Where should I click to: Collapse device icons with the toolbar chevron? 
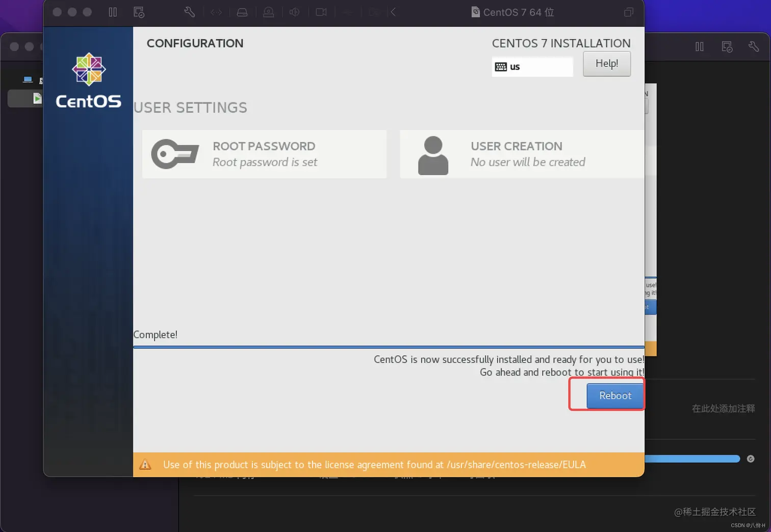tap(393, 12)
